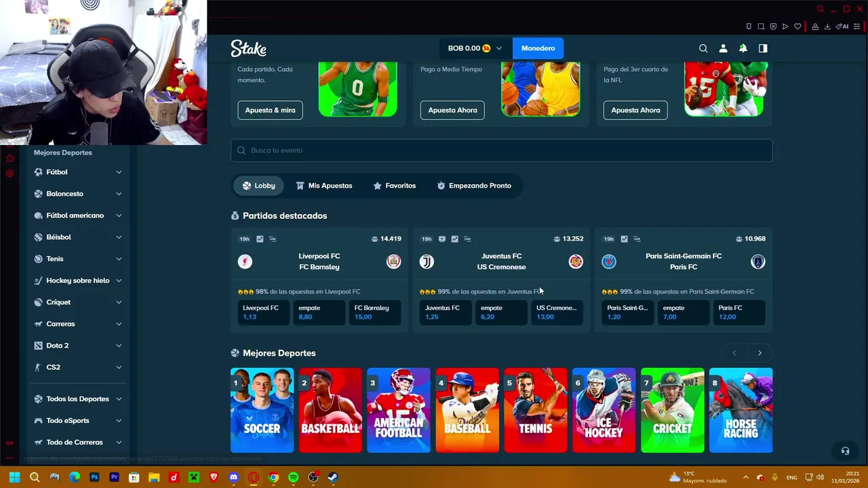The height and width of the screenshot is (488, 868).
Task: Open the live support headset icon
Action: click(845, 451)
